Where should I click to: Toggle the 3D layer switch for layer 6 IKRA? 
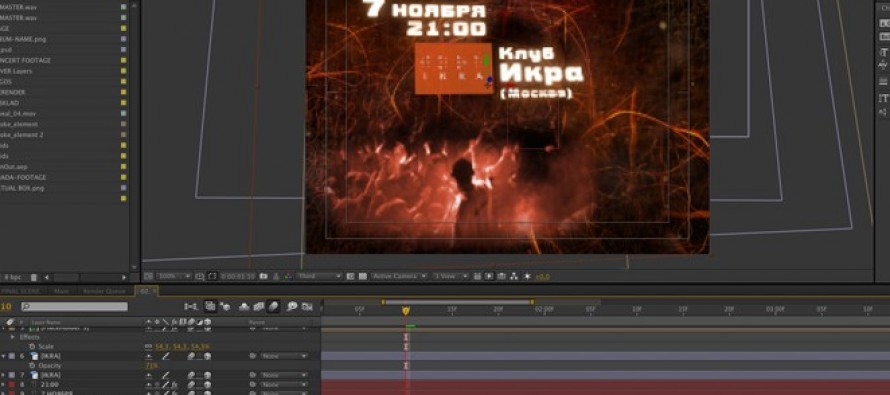pyautogui.click(x=207, y=356)
